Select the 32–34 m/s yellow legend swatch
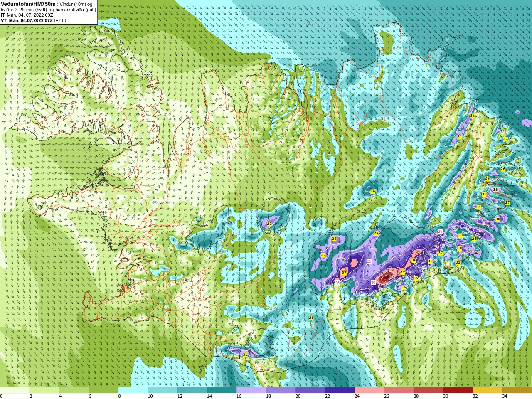 (x=487, y=390)
